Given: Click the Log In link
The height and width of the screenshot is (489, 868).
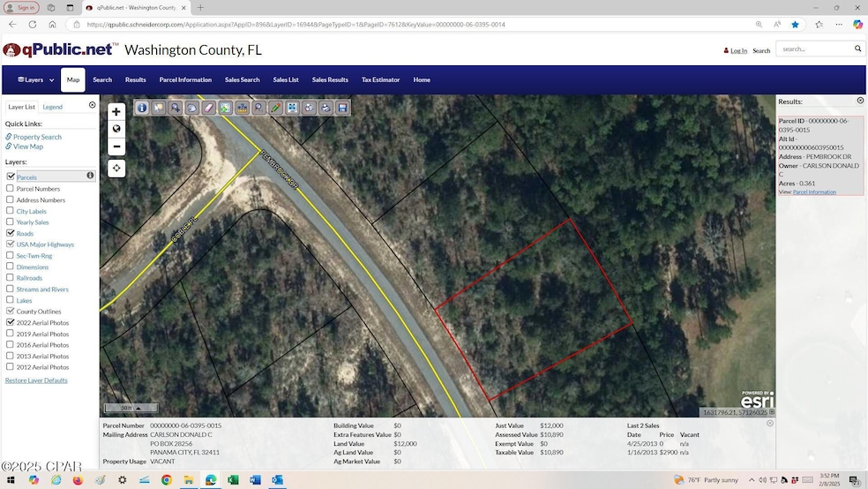Looking at the screenshot, I should (738, 50).
